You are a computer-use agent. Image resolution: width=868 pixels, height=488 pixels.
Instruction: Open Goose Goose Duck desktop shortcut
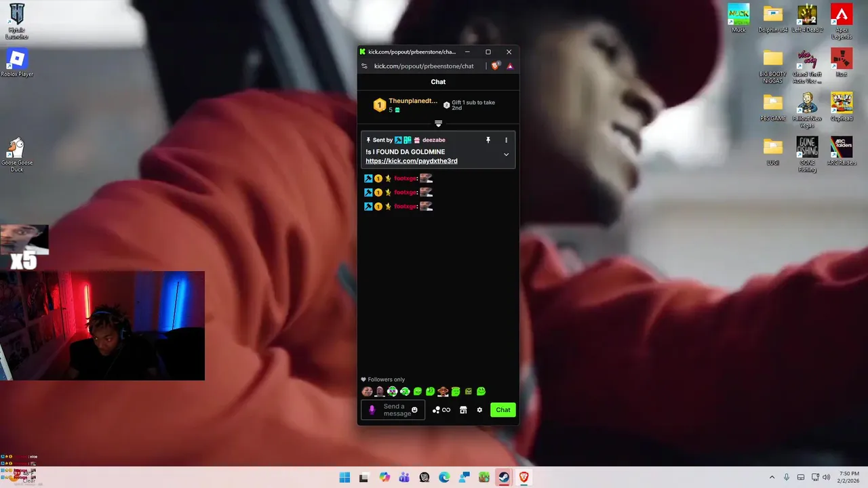click(17, 155)
